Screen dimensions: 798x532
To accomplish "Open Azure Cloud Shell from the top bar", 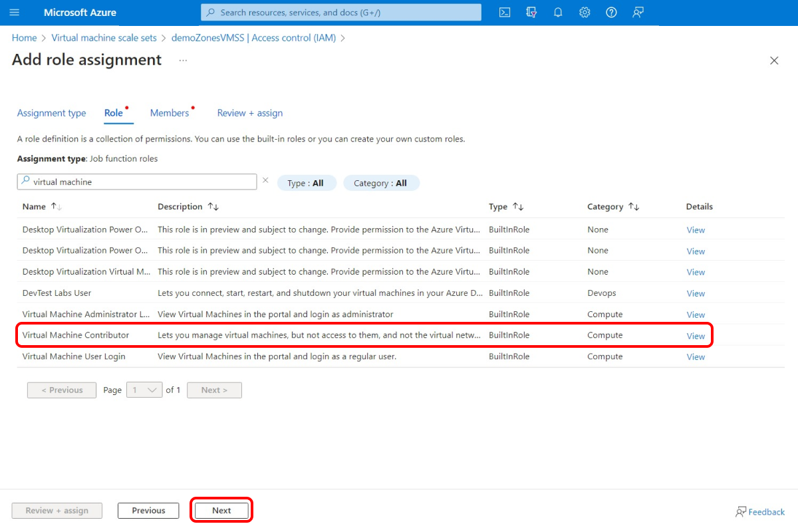I will point(505,12).
